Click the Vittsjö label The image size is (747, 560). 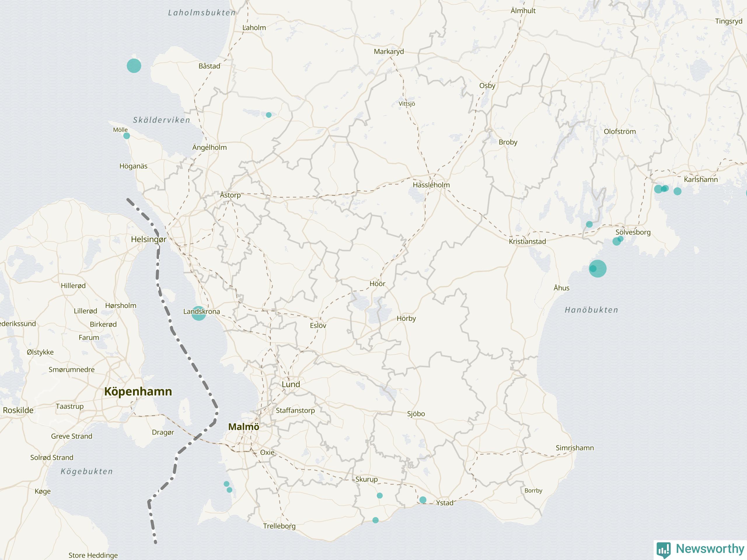[x=406, y=104]
